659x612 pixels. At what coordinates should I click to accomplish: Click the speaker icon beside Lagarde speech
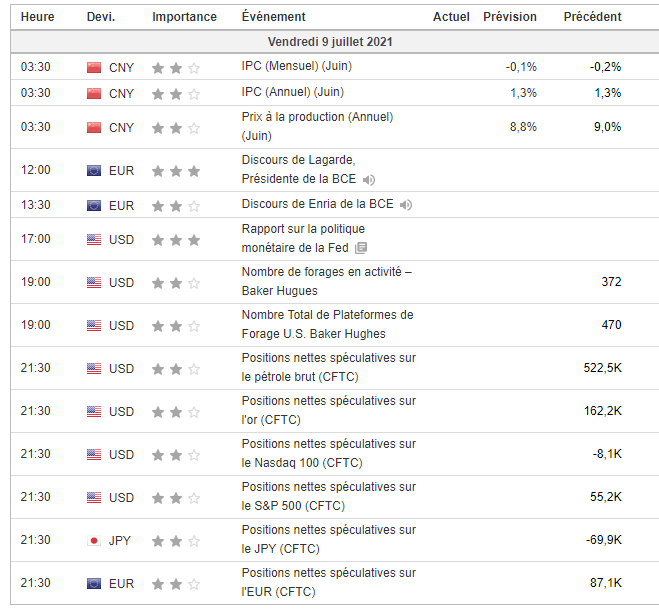[369, 180]
